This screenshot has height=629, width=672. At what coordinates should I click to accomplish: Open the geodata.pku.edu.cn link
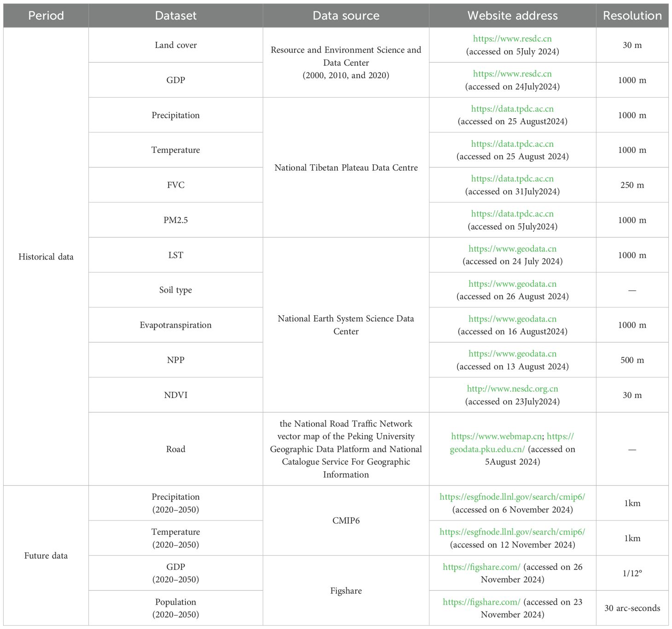[487, 449]
